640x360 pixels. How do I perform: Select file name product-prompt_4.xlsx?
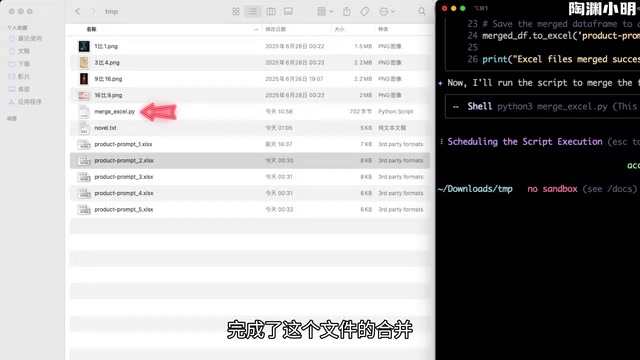tap(124, 193)
